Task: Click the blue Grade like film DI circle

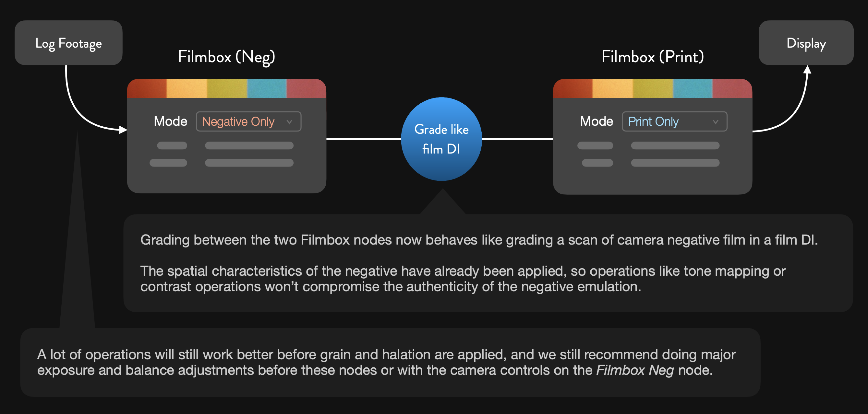Action: pos(441,139)
